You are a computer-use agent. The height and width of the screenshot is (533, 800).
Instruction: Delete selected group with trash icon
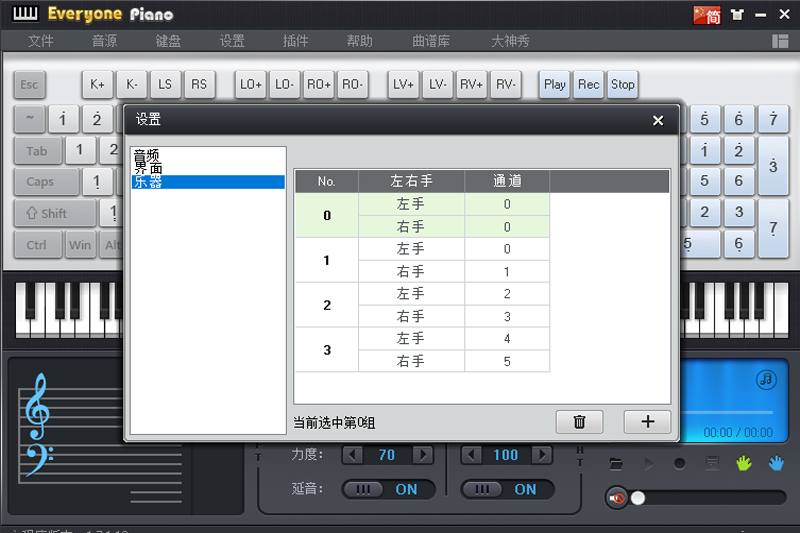click(579, 421)
